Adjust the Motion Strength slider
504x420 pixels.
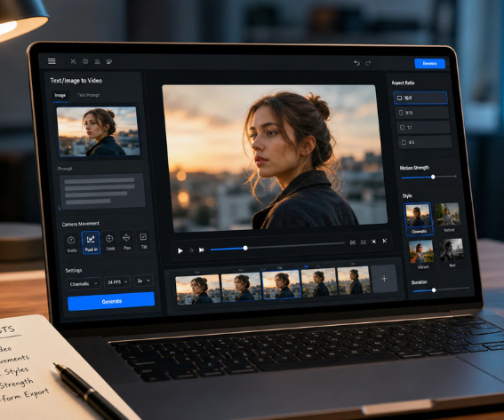(428, 177)
